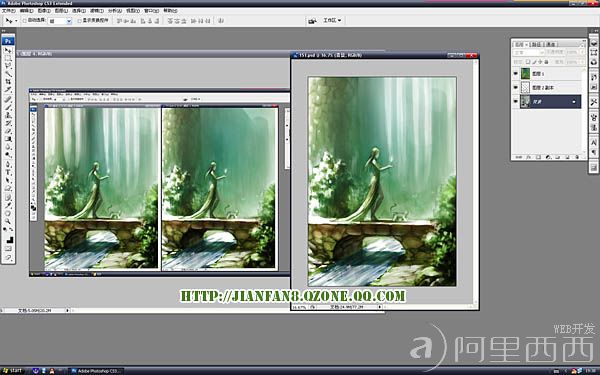Click the link layers icon in Layers panel
This screenshot has width=600, height=375.
coord(518,157)
